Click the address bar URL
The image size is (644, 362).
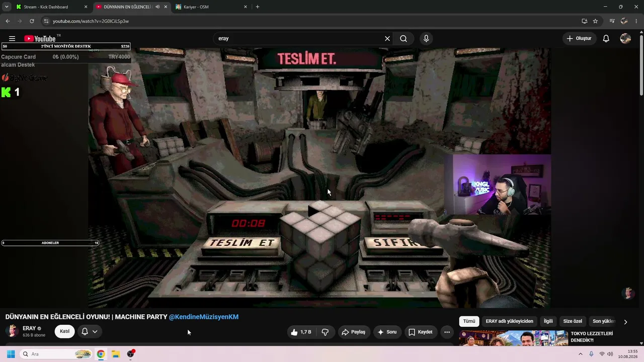coord(91,21)
